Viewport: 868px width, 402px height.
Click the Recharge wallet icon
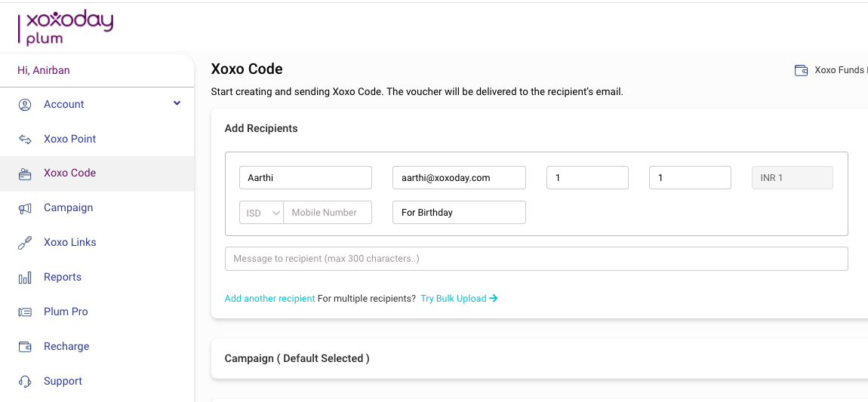pos(25,347)
